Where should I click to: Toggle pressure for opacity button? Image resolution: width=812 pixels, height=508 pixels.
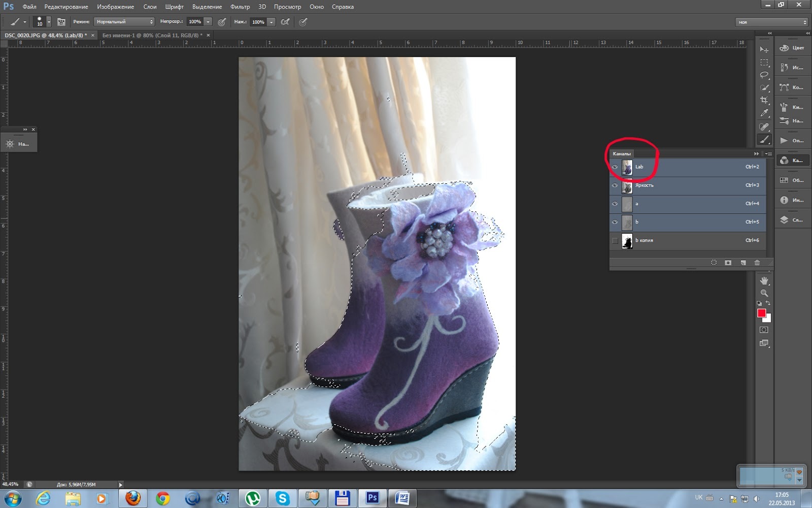coord(222,22)
